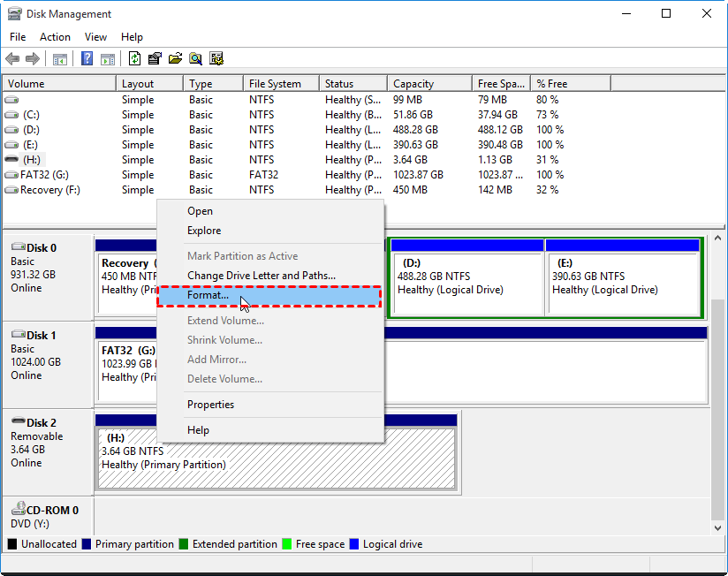Click the drive icon of the unnamed 99 MB volume

pos(11,100)
